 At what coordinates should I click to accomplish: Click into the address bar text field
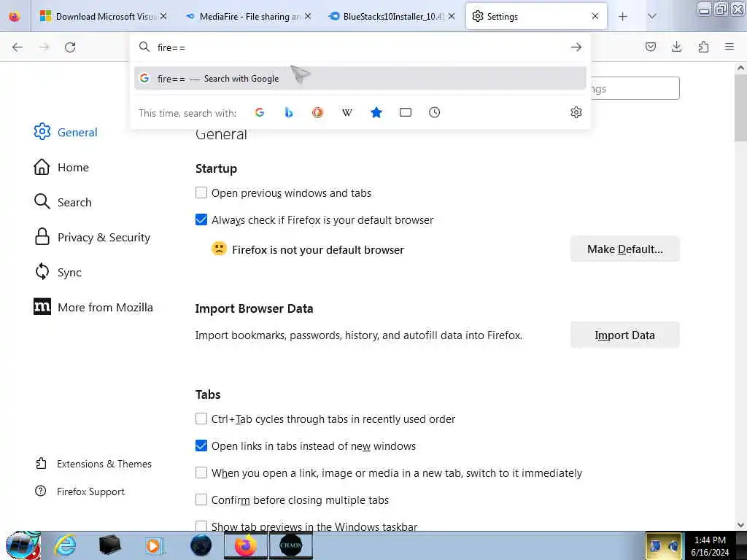[x=360, y=47]
